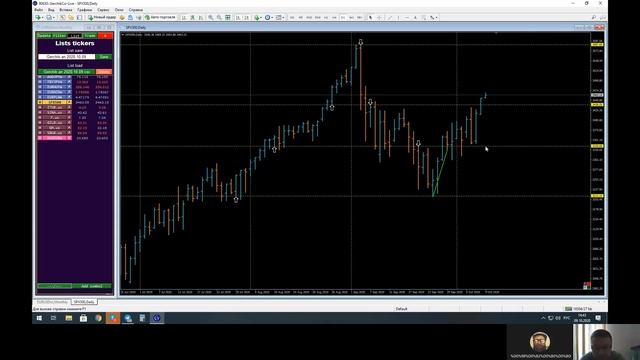Switch to the MN timeframe button
The height and width of the screenshot is (360, 640).
pos(360,18)
